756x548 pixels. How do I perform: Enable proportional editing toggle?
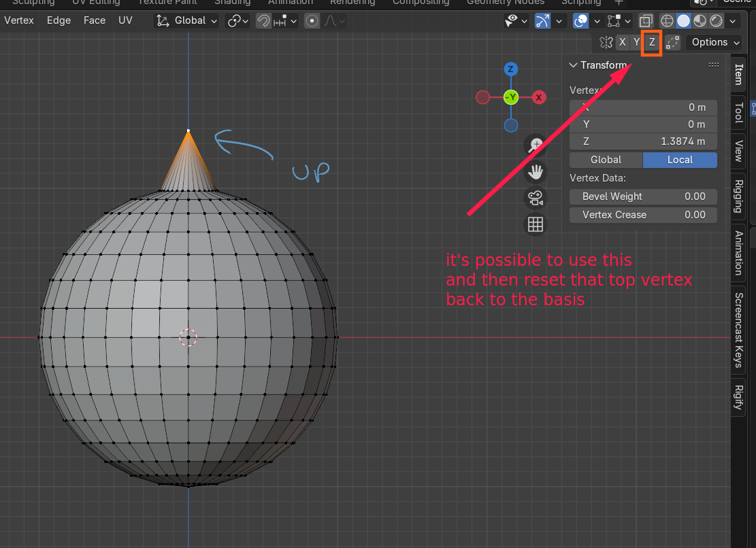tap(312, 20)
